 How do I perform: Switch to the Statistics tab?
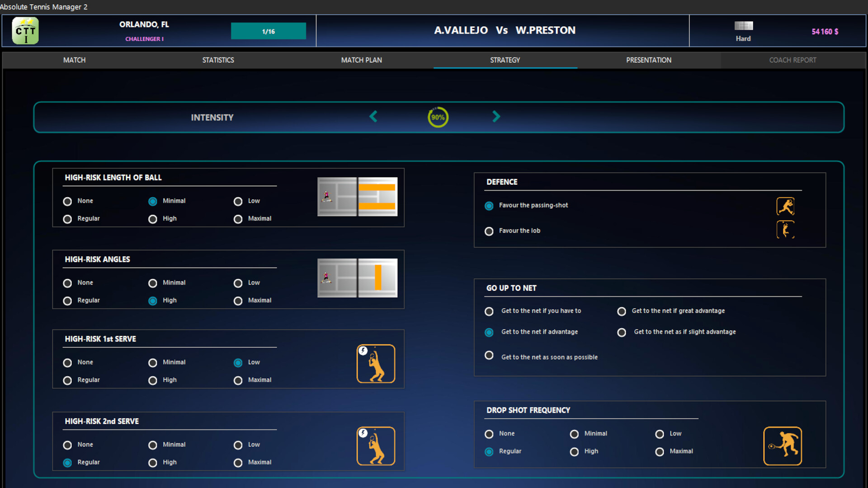pos(218,60)
